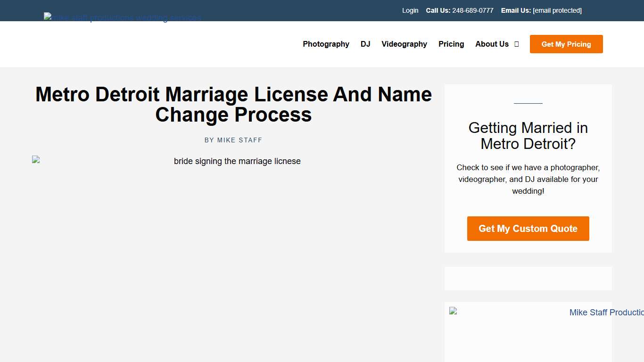Click the Getting Married in Metro Detroit heading
Screen dimensions: 644x362
(528, 136)
